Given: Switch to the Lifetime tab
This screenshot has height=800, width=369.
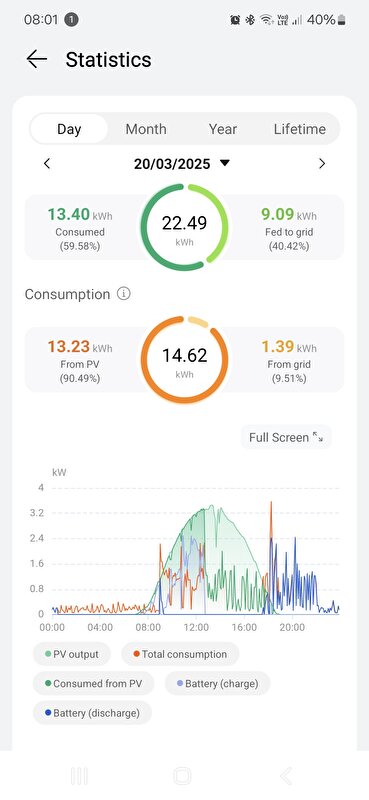Looking at the screenshot, I should point(300,129).
